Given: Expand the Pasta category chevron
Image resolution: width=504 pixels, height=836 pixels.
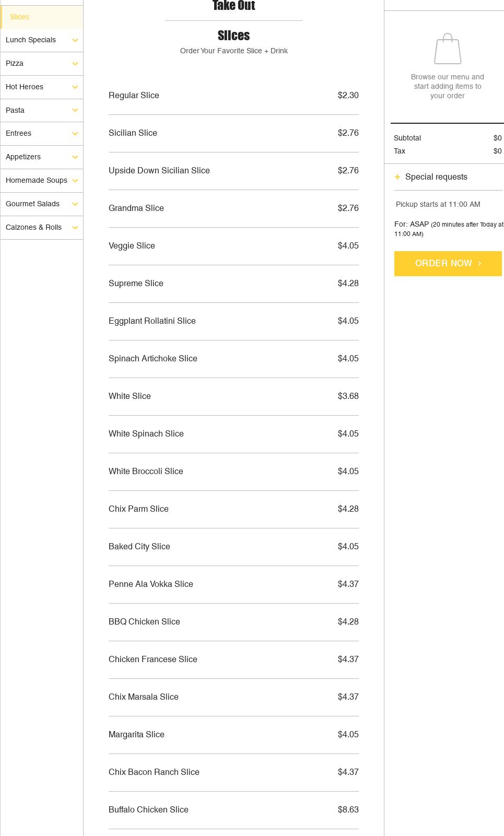Looking at the screenshot, I should [75, 110].
